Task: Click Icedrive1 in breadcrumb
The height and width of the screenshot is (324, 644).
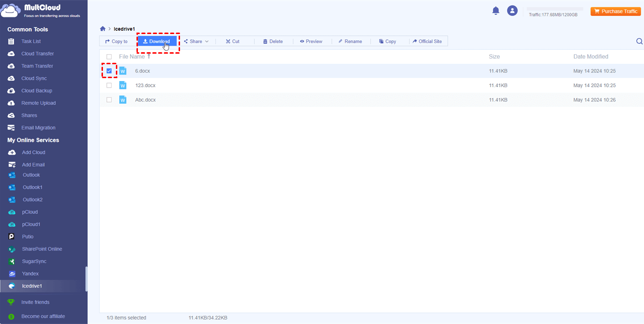Action: (x=124, y=29)
